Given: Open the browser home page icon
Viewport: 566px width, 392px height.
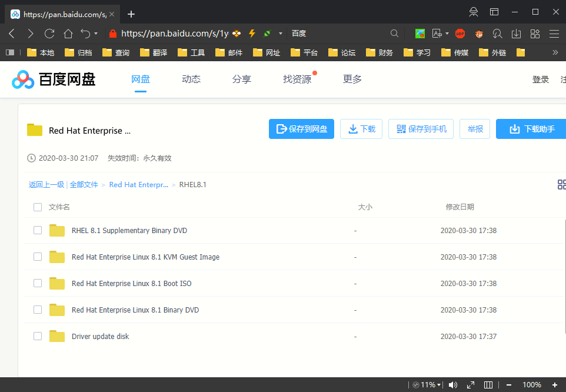Looking at the screenshot, I should [68, 34].
